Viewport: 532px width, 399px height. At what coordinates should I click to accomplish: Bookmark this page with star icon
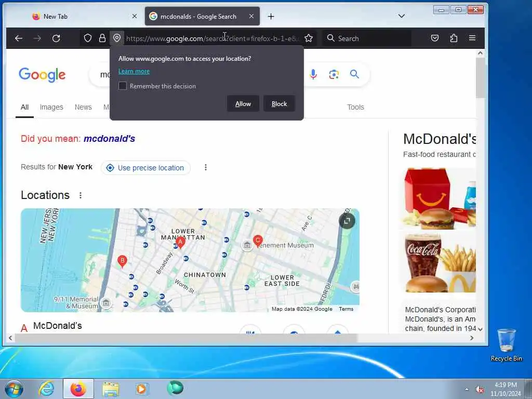click(x=309, y=38)
